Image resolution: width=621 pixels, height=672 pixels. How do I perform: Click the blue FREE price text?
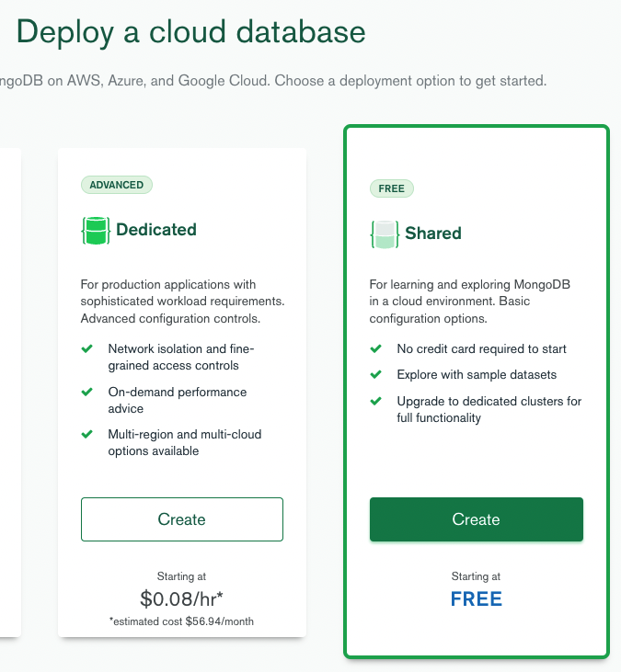[x=476, y=598]
